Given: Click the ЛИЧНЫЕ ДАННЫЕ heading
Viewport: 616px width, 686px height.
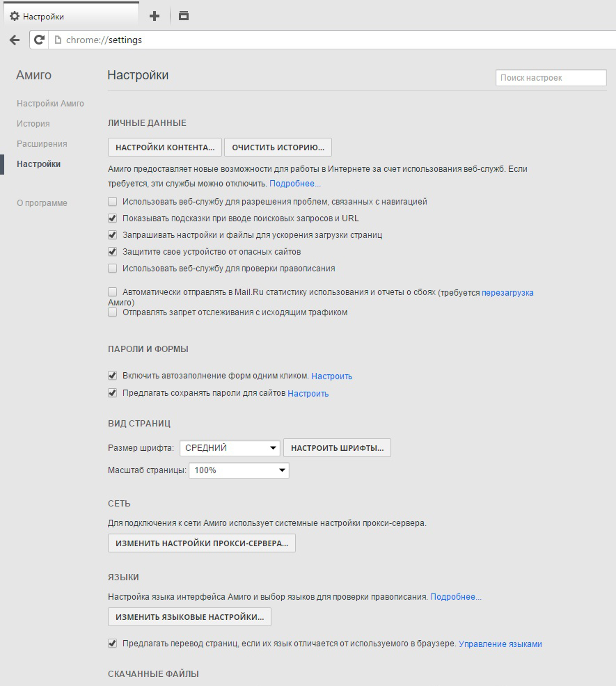Looking at the screenshot, I should point(147,123).
